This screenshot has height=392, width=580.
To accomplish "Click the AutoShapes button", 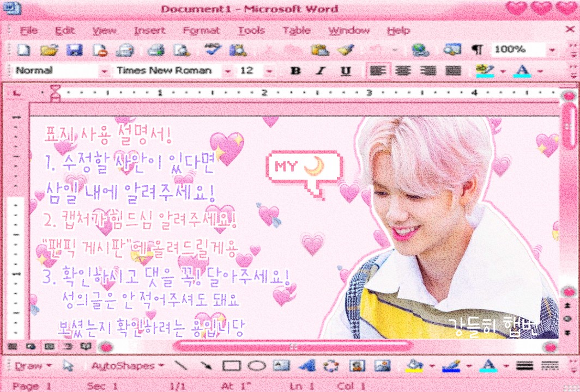I will (x=128, y=366).
